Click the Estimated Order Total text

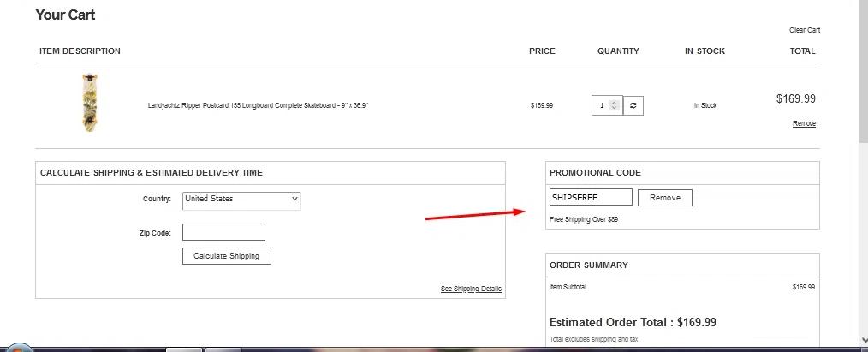[633, 323]
